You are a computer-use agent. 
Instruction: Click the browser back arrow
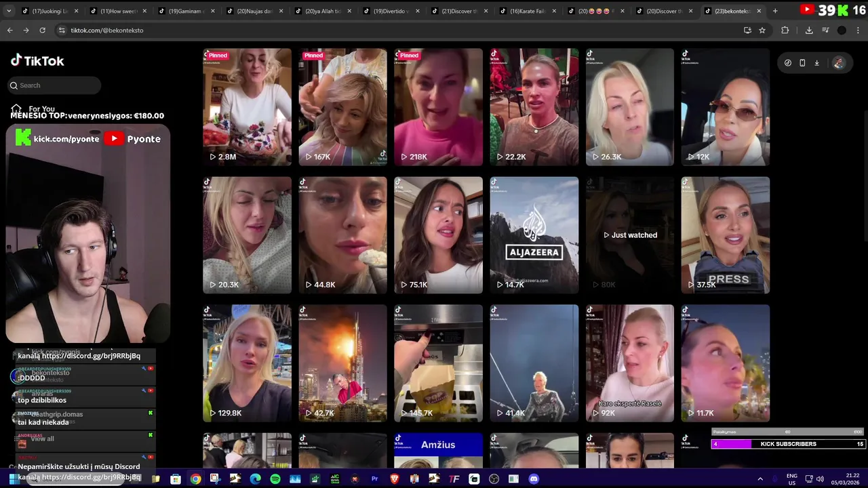pyautogui.click(x=9, y=30)
